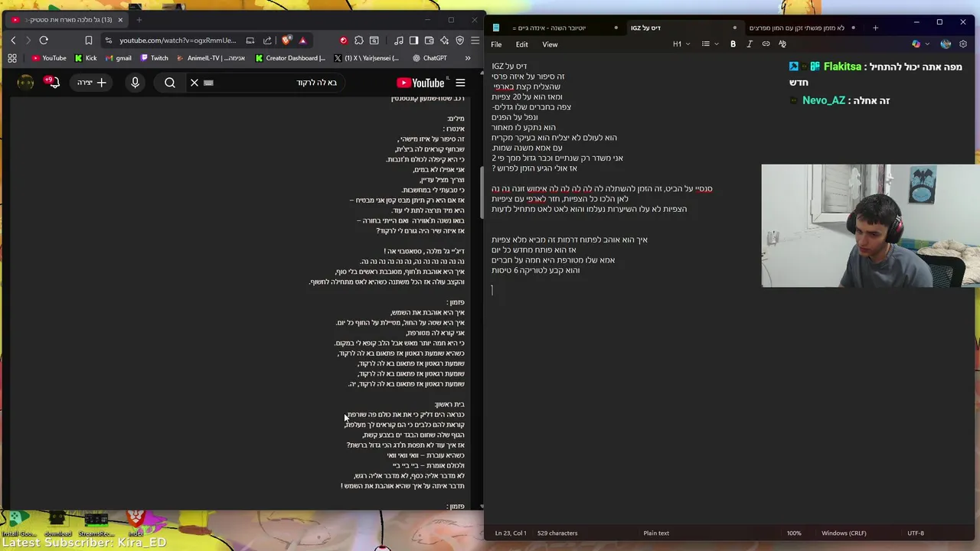This screenshot has width=980, height=551.
Task: Open Creator Dashboard bookmark
Action: coord(290,58)
